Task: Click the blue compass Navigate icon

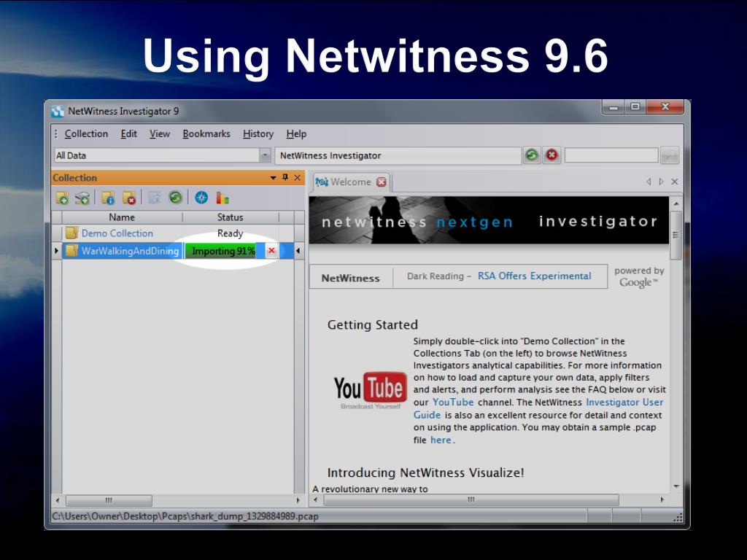Action: (201, 197)
